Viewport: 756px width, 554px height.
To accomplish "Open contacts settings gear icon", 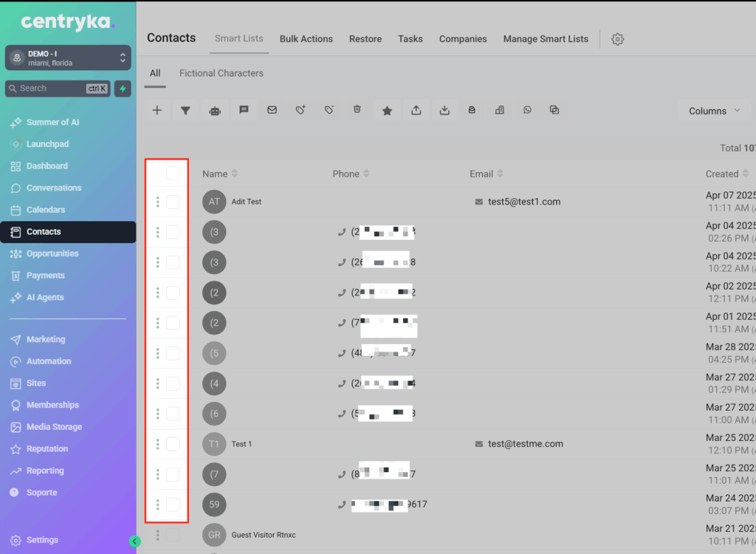I will point(618,39).
